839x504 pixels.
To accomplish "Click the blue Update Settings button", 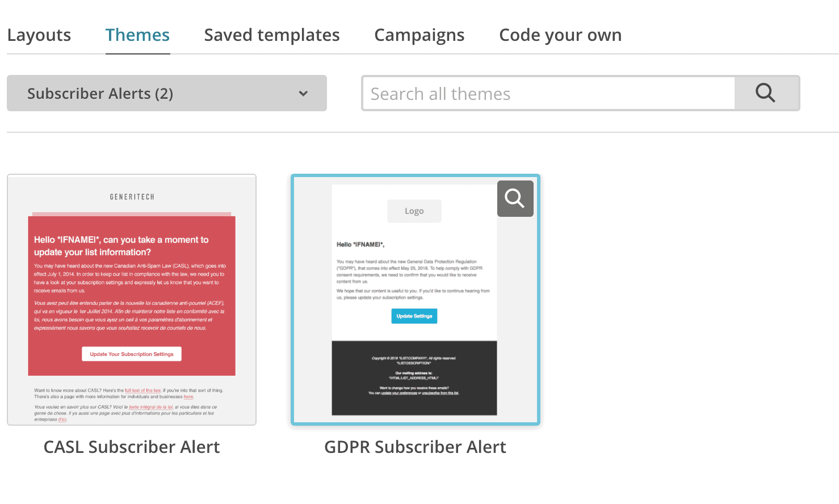I will point(414,316).
